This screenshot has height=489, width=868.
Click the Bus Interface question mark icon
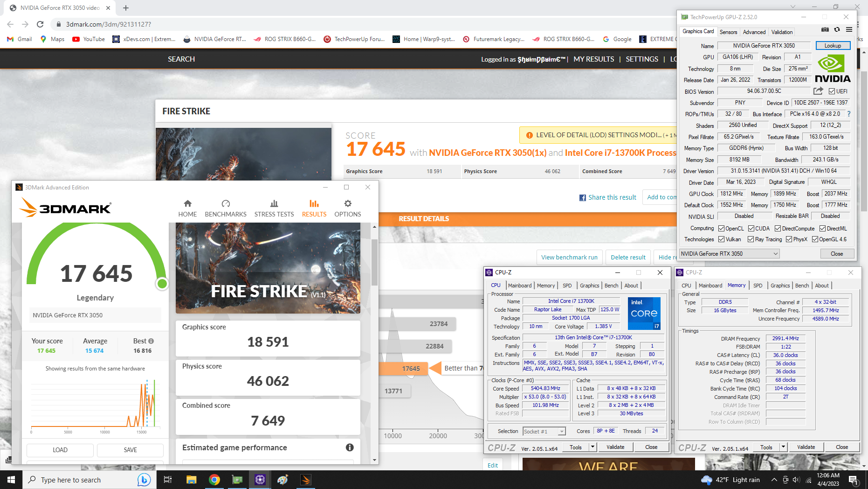pos(849,114)
